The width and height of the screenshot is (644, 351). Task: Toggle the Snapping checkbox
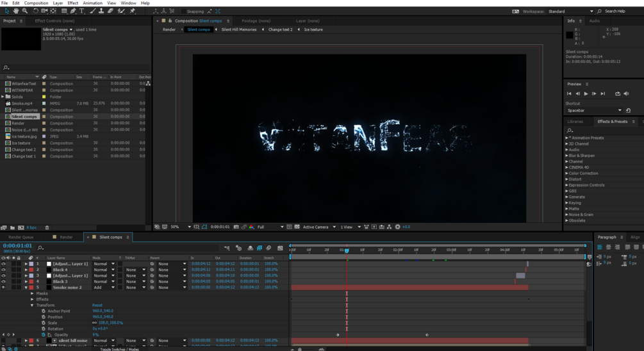pos(183,12)
